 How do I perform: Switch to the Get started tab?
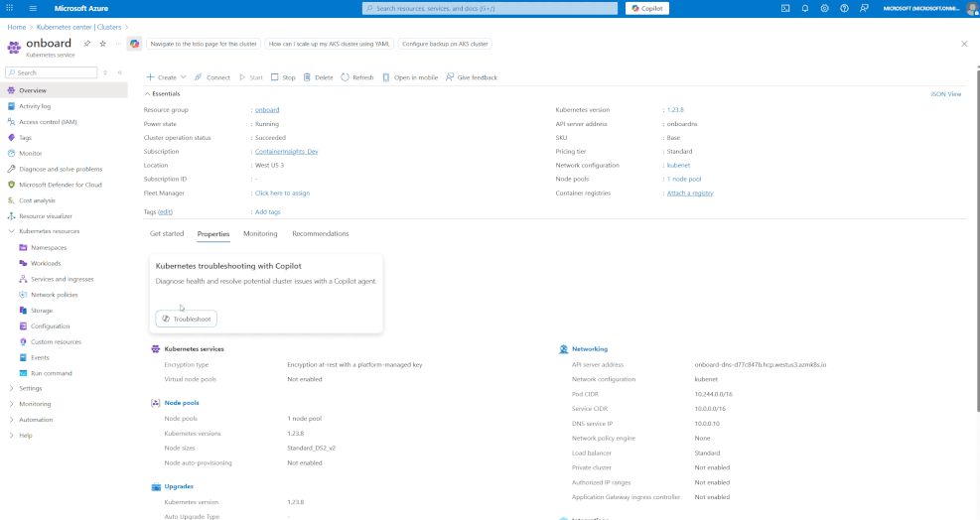coord(167,234)
